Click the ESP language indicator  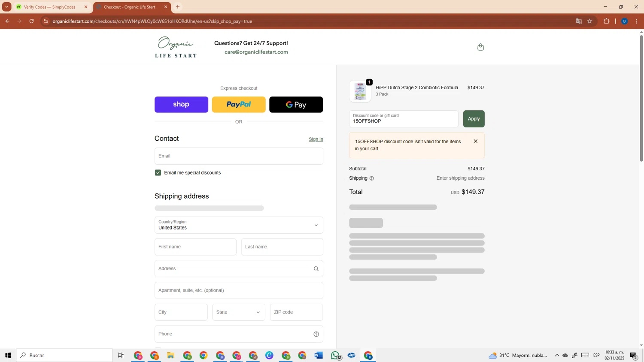(596, 355)
